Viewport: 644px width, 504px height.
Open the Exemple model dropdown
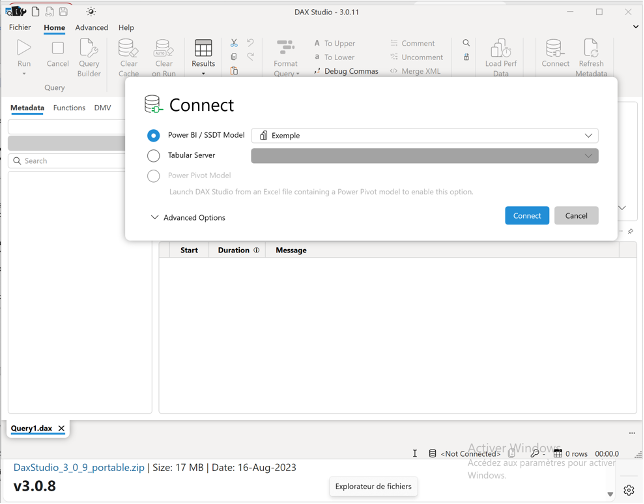click(x=425, y=136)
